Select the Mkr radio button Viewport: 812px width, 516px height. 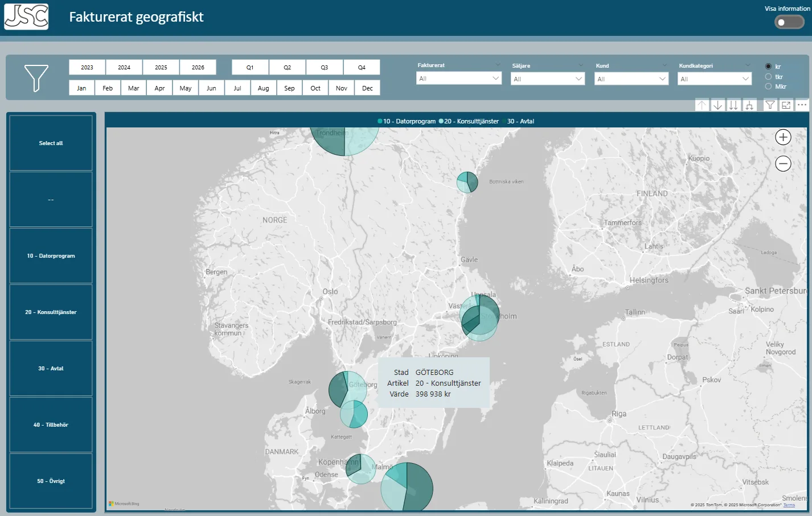tap(768, 86)
